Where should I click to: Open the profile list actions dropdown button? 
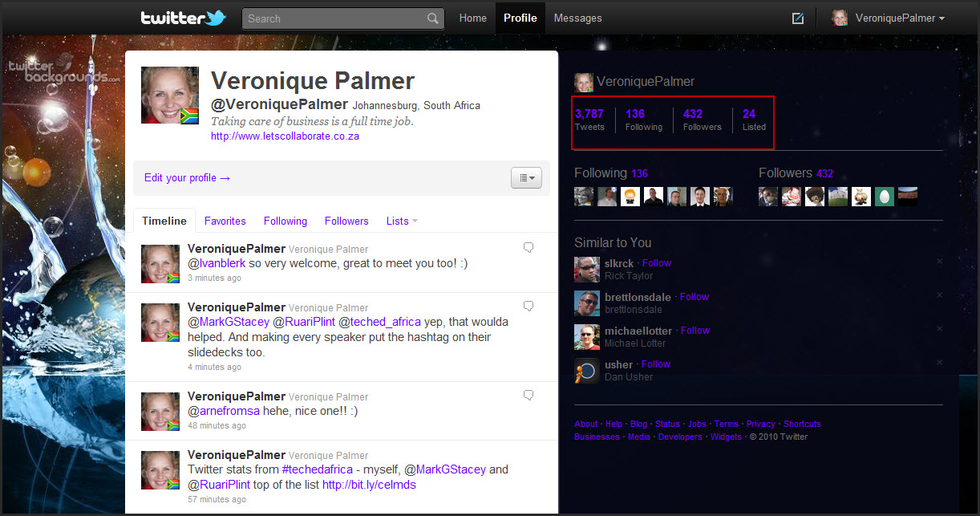click(526, 177)
